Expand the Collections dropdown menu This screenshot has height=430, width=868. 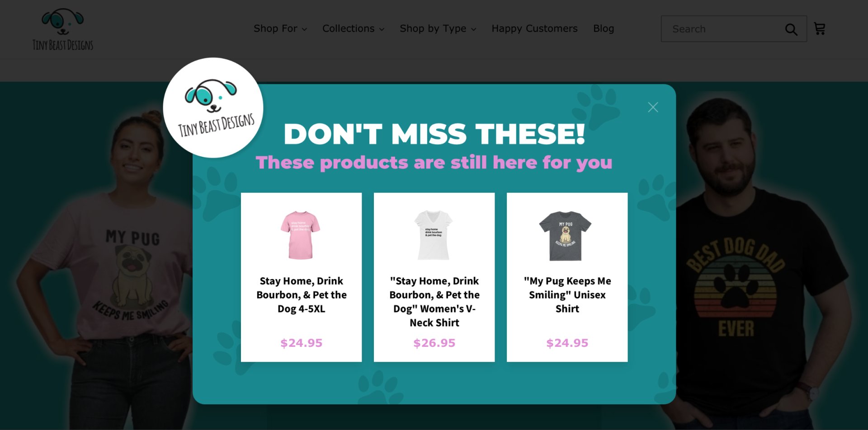click(354, 28)
